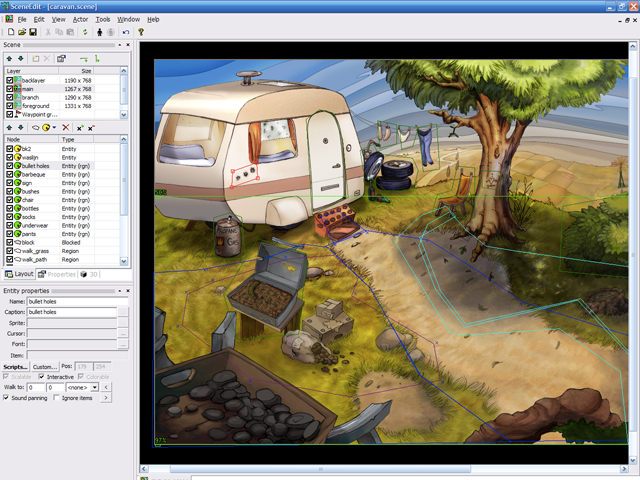Click add point icon with green plus
The image size is (640, 480).
[80, 128]
